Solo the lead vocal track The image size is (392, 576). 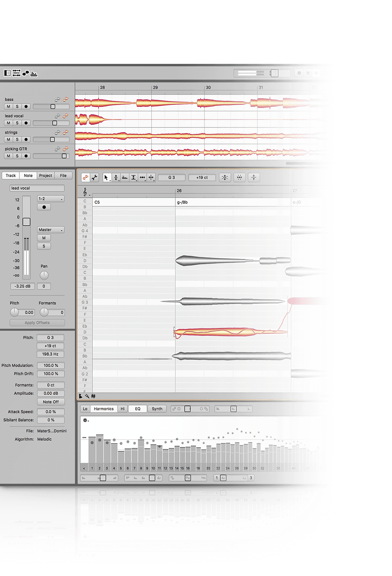click(x=17, y=123)
